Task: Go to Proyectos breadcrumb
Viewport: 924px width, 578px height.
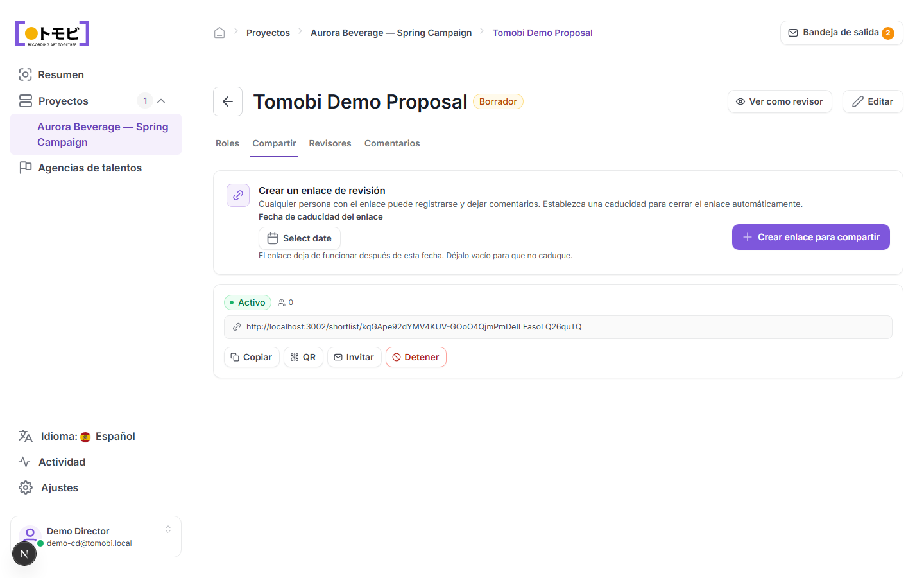Action: point(268,33)
